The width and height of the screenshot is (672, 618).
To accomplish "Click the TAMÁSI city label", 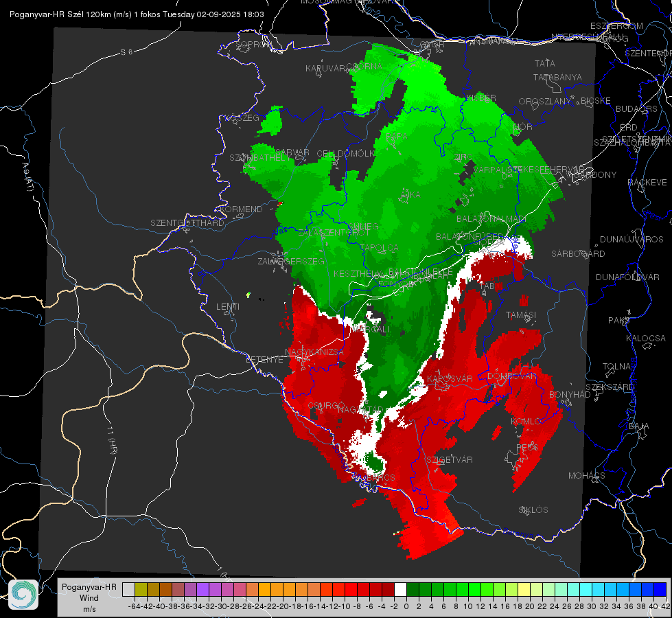I will [x=521, y=314].
